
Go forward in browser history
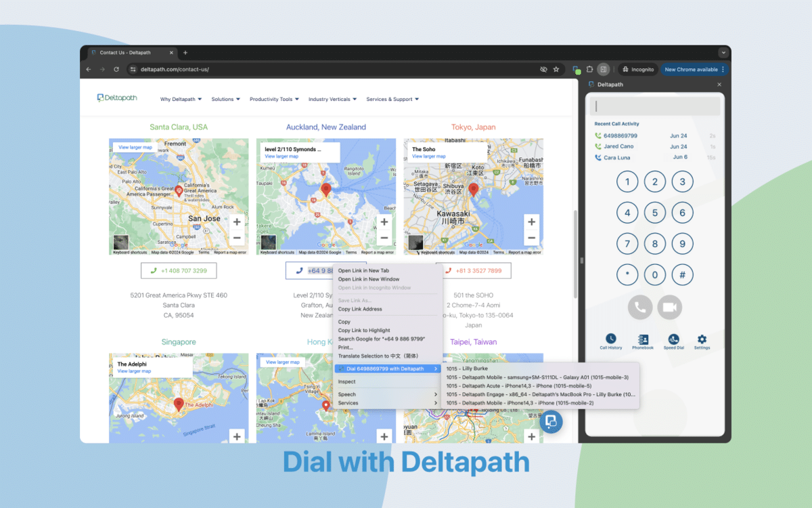pos(102,69)
